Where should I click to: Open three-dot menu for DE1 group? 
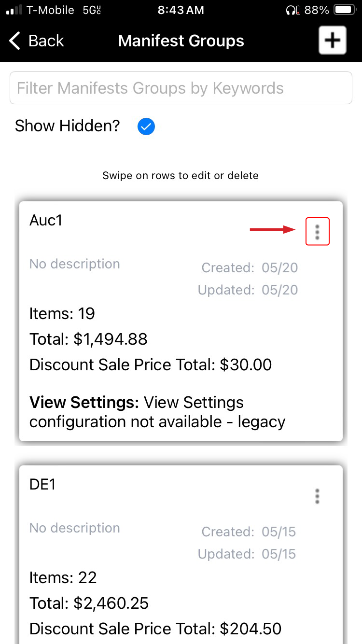tap(317, 496)
